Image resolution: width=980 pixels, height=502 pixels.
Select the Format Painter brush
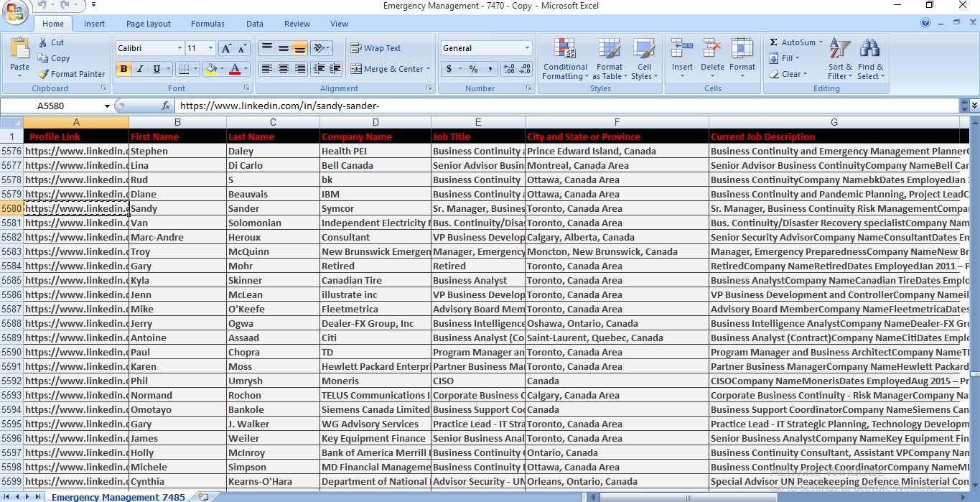43,74
